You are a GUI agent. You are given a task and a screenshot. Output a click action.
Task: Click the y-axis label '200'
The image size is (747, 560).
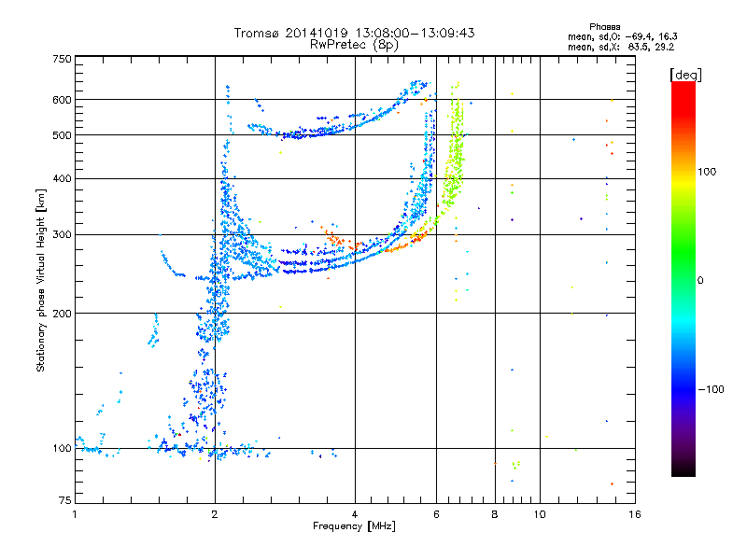click(x=62, y=314)
